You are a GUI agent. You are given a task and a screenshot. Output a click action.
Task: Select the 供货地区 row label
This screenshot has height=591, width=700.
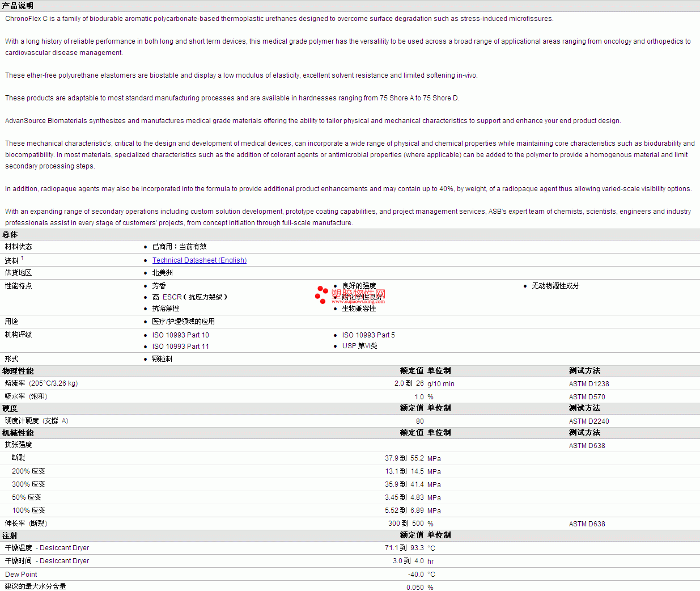pos(19,273)
